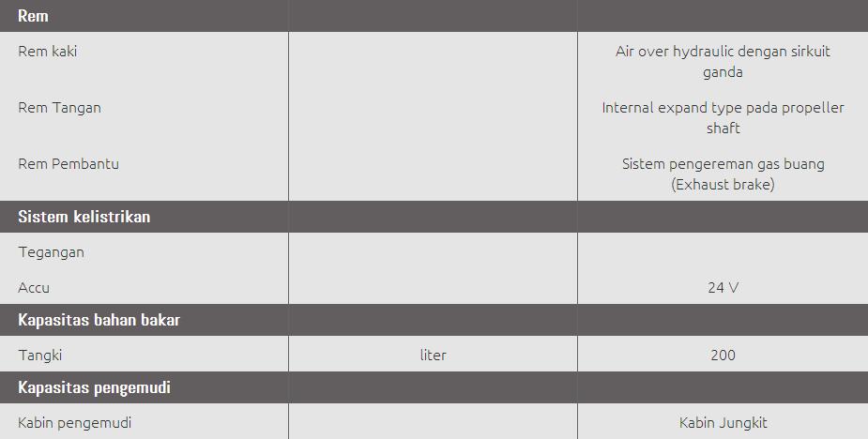Image resolution: width=868 pixels, height=439 pixels.
Task: Select the 200 tank capacity value
Action: (723, 356)
